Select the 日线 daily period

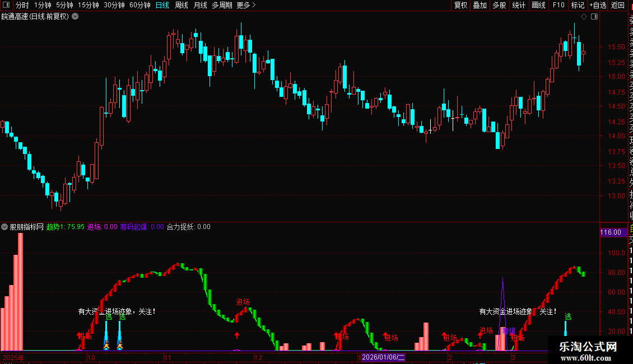(x=162, y=5)
